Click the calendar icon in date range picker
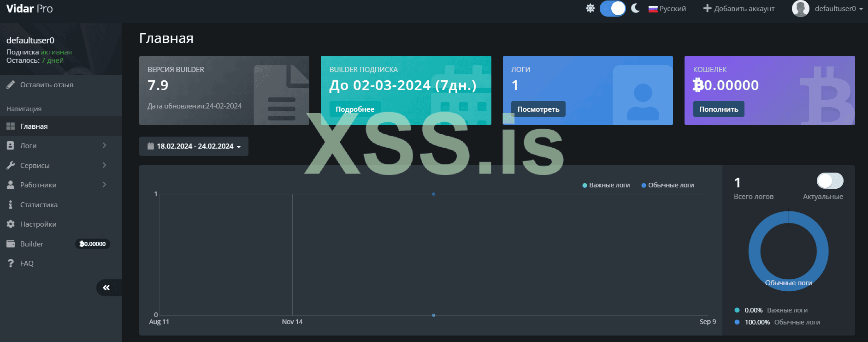Viewport: 868px width, 342px height. 150,146
